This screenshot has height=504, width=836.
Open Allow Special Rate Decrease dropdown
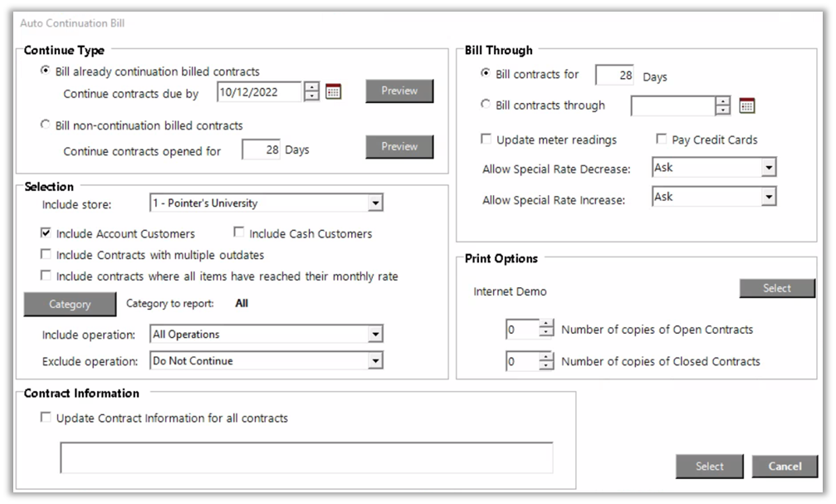coord(768,169)
